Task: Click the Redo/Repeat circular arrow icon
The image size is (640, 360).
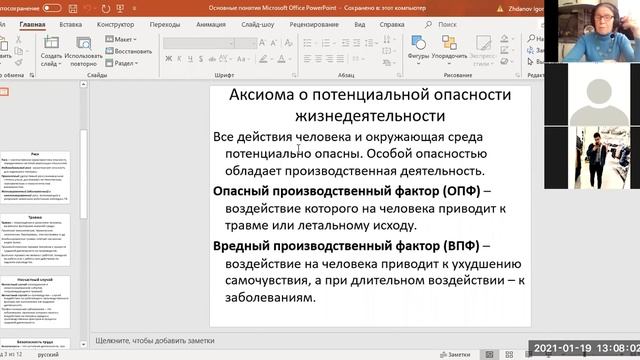Action: 106,8
